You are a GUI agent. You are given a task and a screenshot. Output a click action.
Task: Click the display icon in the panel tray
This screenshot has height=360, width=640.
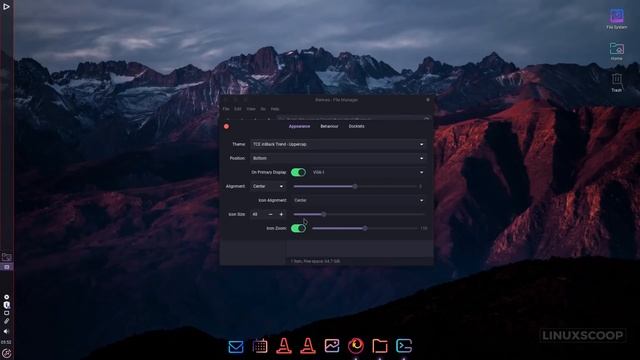point(7,313)
